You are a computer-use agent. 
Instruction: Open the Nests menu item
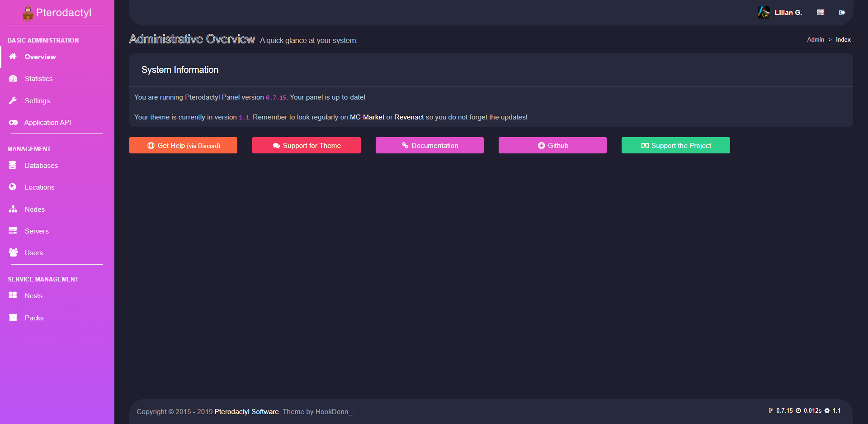click(x=33, y=296)
